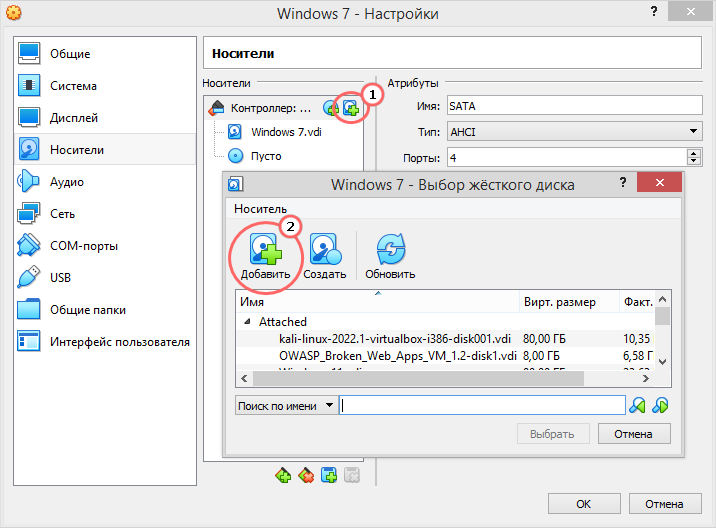This screenshot has height=528, width=716.
Task: Open the Поиск по имени dropdown
Action: 287,406
